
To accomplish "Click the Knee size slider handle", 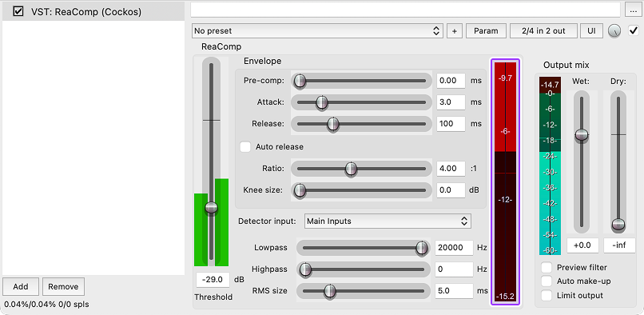I will coord(300,190).
